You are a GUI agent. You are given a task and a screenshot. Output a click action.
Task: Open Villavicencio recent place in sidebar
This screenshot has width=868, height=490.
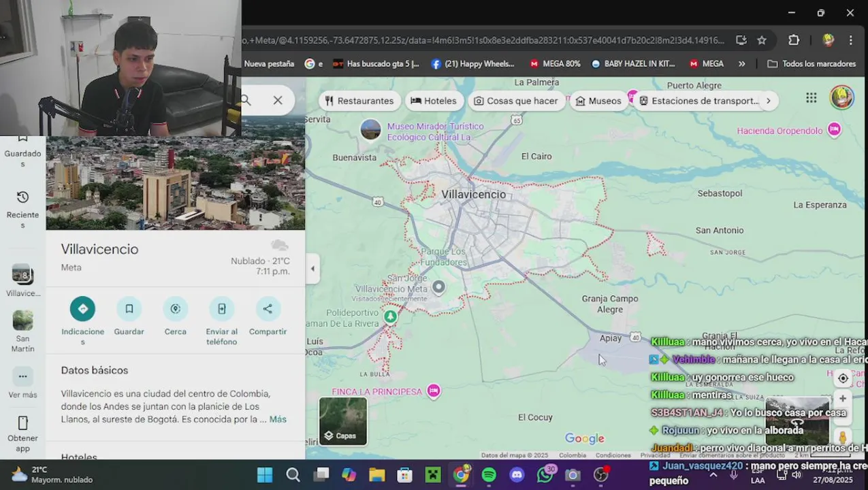[x=22, y=281]
